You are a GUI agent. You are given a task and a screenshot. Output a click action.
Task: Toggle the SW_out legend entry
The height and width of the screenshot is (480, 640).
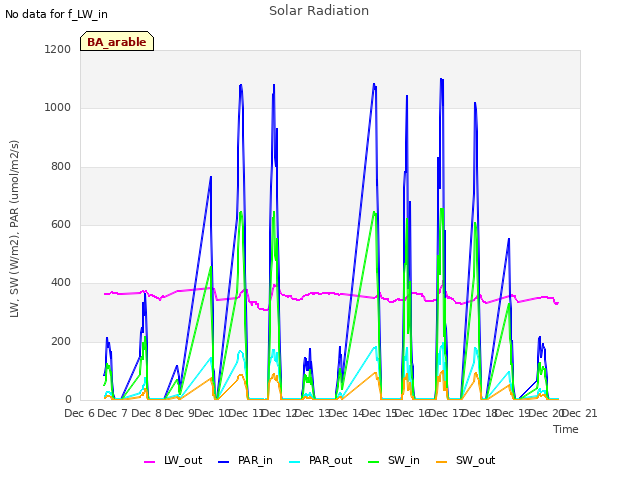point(465,460)
